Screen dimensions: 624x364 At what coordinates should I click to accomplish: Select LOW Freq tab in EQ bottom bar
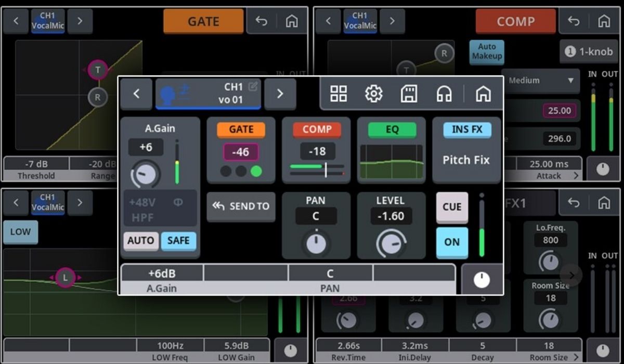171,351
